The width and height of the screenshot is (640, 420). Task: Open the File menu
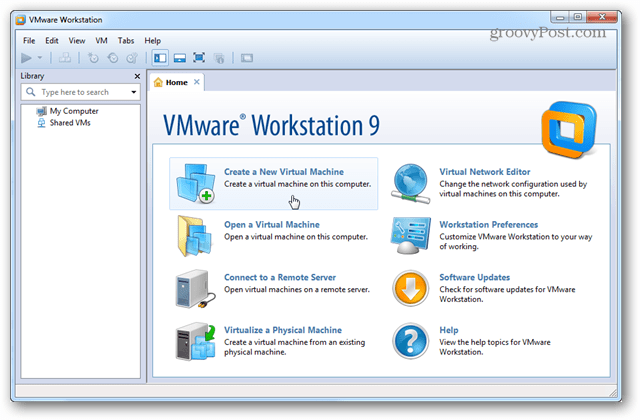(29, 40)
